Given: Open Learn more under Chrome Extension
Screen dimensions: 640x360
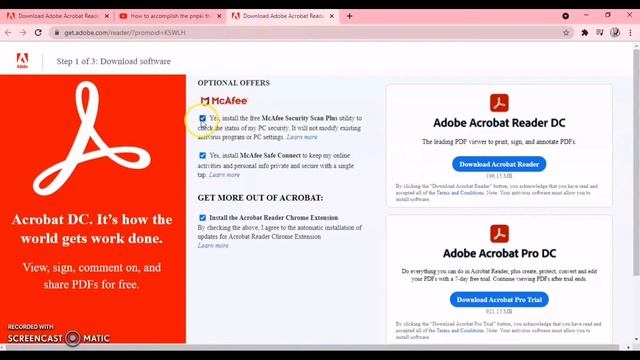Looking at the screenshot, I should 213,245.
